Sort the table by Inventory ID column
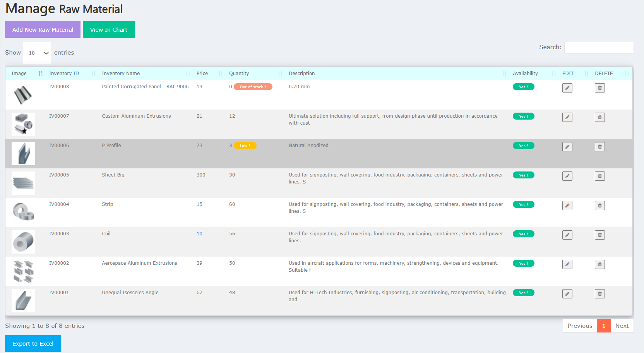 pos(64,73)
